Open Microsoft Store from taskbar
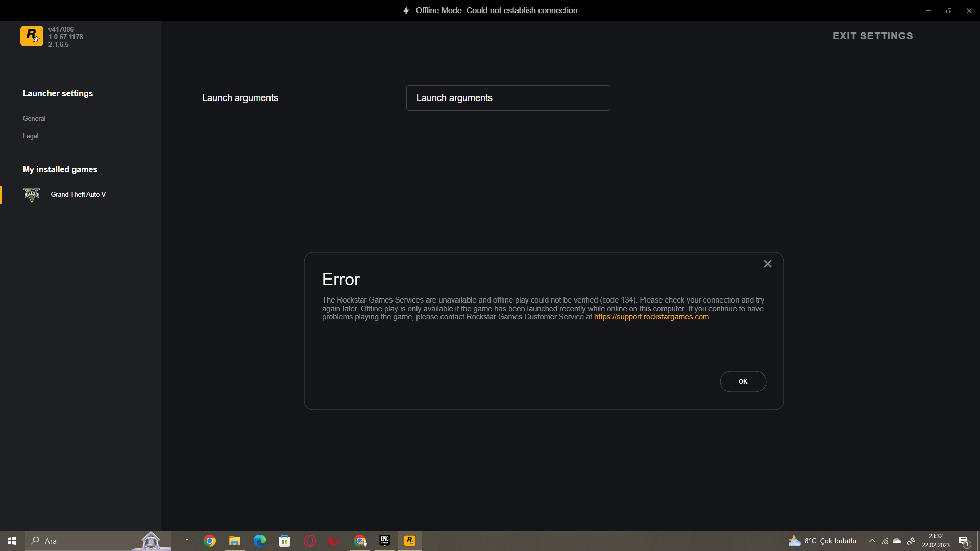Image resolution: width=980 pixels, height=551 pixels. point(284,541)
